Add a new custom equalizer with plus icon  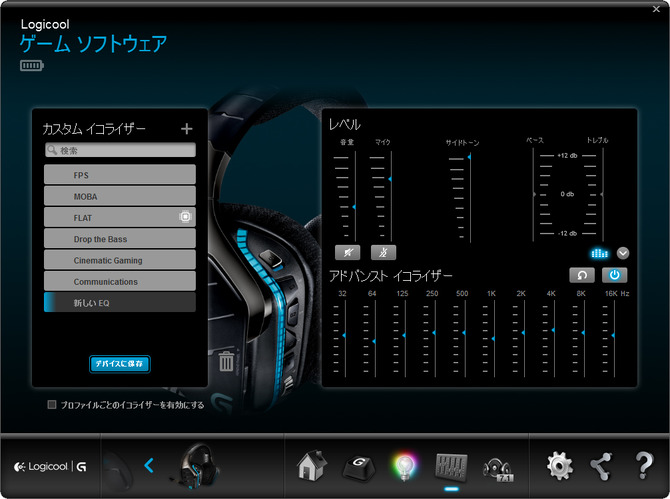pyautogui.click(x=186, y=129)
